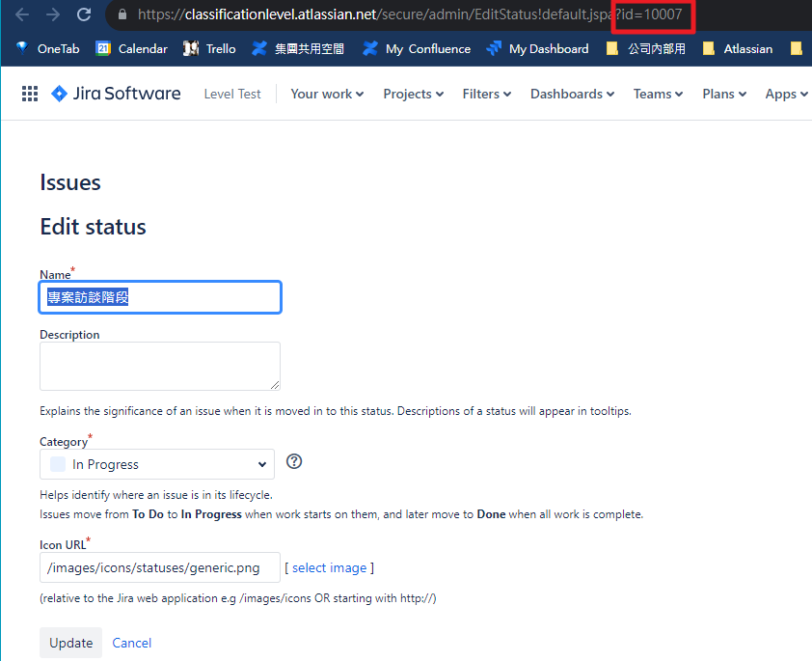Click the padlock site info icon
The image size is (812, 661).
pyautogui.click(x=122, y=14)
